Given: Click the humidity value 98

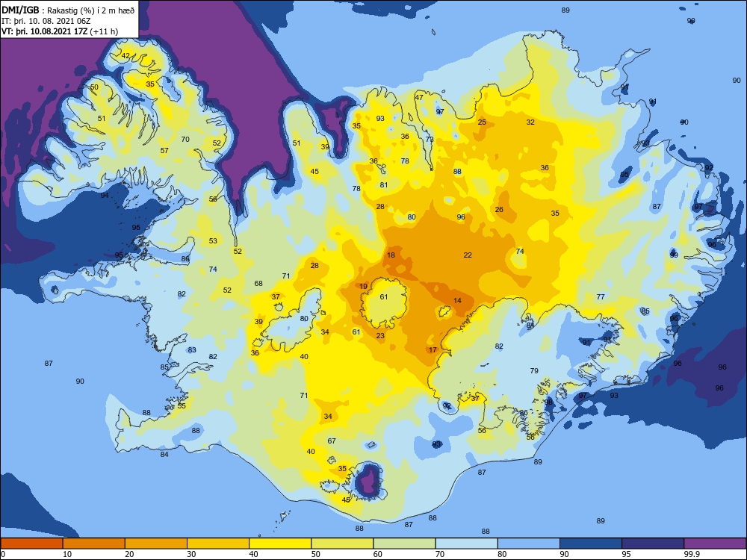Looking at the screenshot, I should [548, 402].
